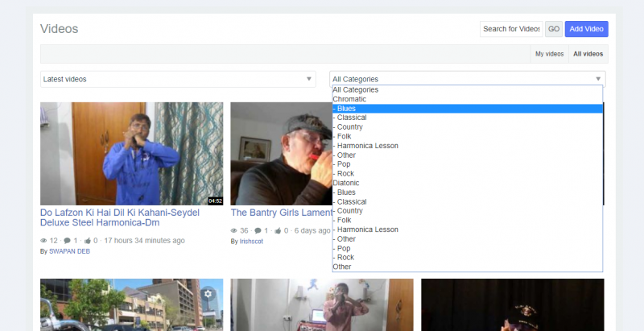Choose Other under Chromatic

[x=468, y=155]
